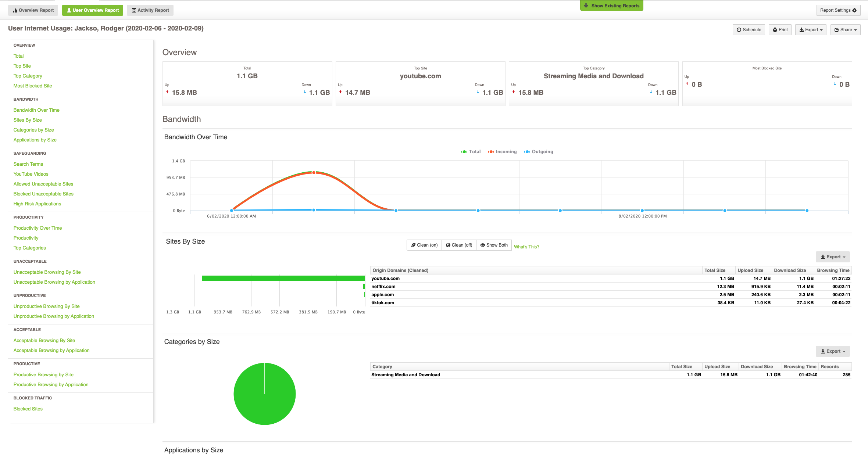Expand the Sites By Size Export options
868x463 pixels.
pos(832,256)
